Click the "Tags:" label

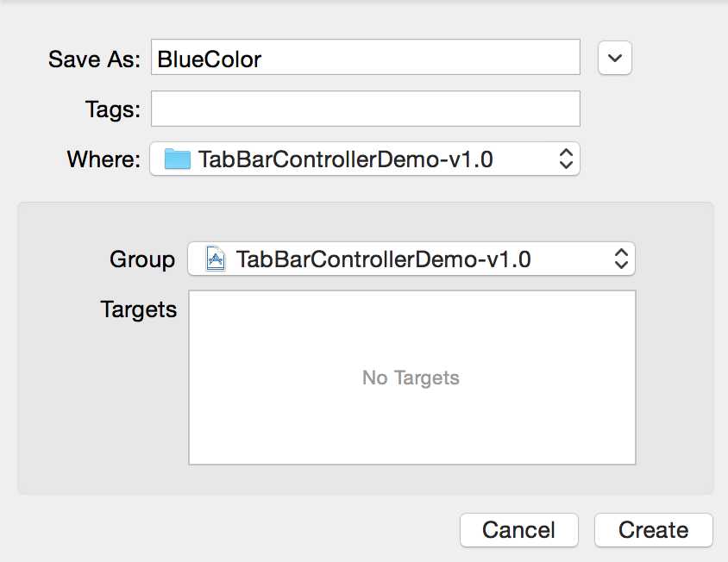point(112,109)
